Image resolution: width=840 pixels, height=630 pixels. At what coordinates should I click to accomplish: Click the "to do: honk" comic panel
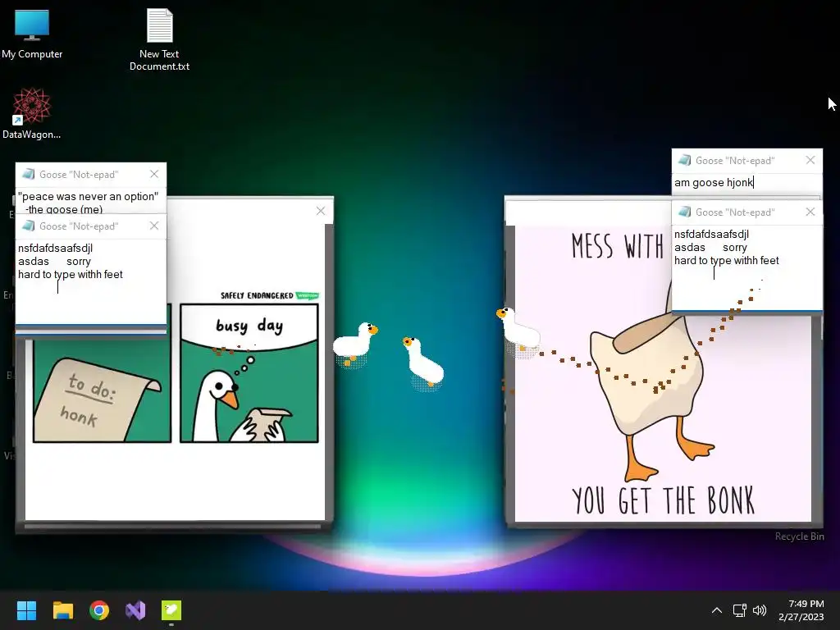click(x=102, y=391)
